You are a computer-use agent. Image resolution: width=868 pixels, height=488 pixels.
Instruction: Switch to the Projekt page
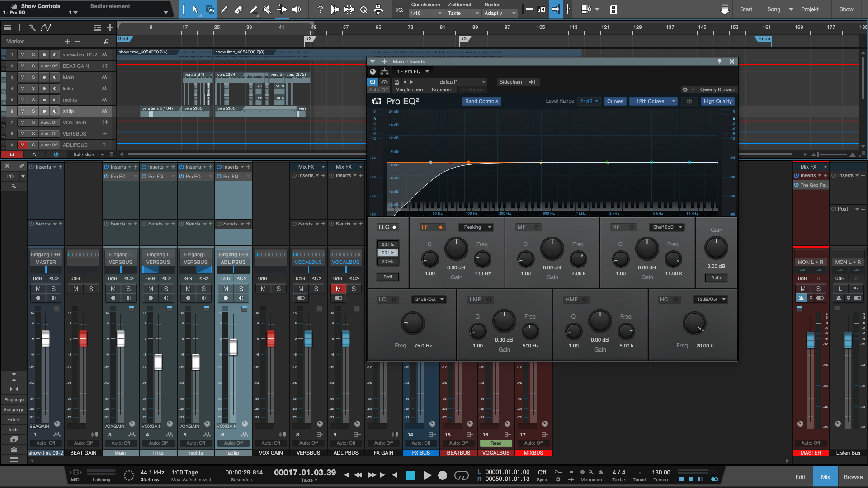810,9
